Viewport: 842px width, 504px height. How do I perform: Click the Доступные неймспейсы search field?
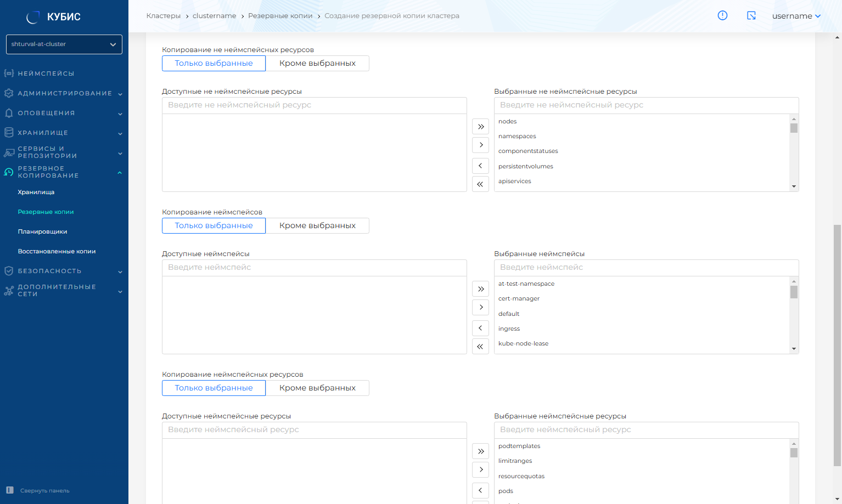coord(314,268)
